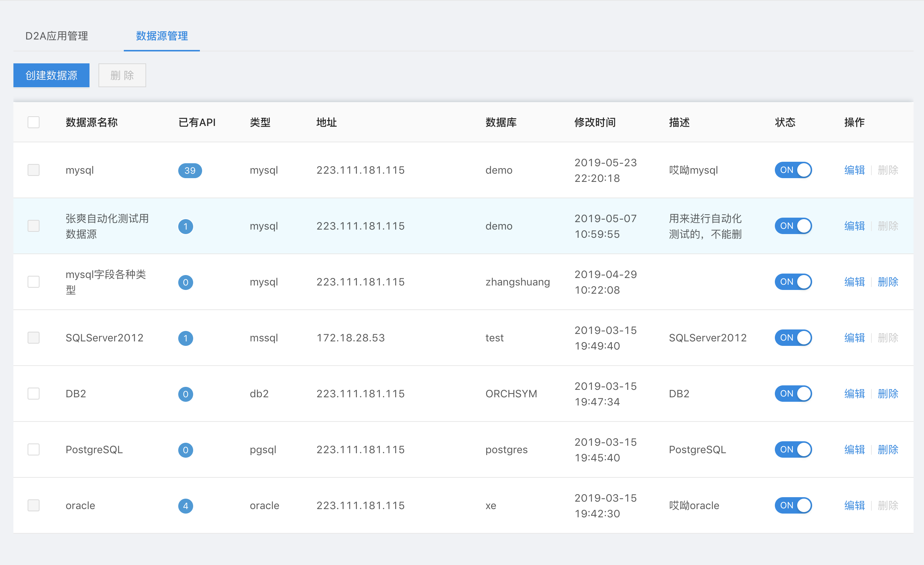Screen dimensions: 924x565
Task: Click 编辑 link for the PostgreSQL row
Action: (854, 449)
